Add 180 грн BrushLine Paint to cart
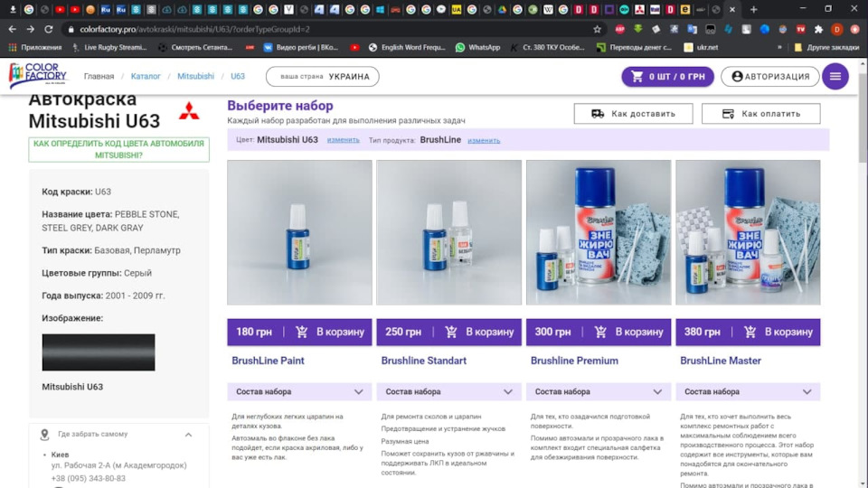This screenshot has height=488, width=868. pyautogui.click(x=299, y=332)
